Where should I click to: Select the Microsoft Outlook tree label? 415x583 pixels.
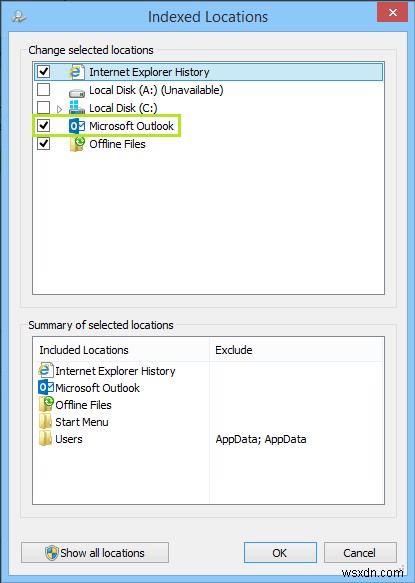(132, 126)
